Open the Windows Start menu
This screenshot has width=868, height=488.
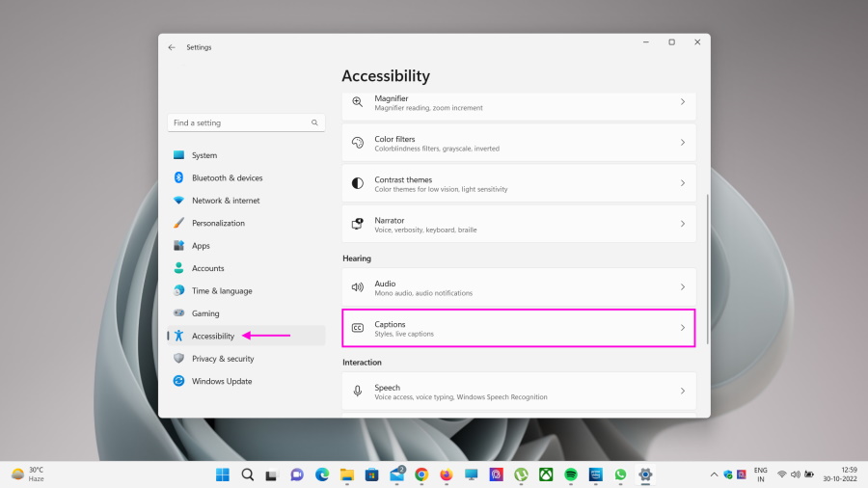[x=223, y=474]
